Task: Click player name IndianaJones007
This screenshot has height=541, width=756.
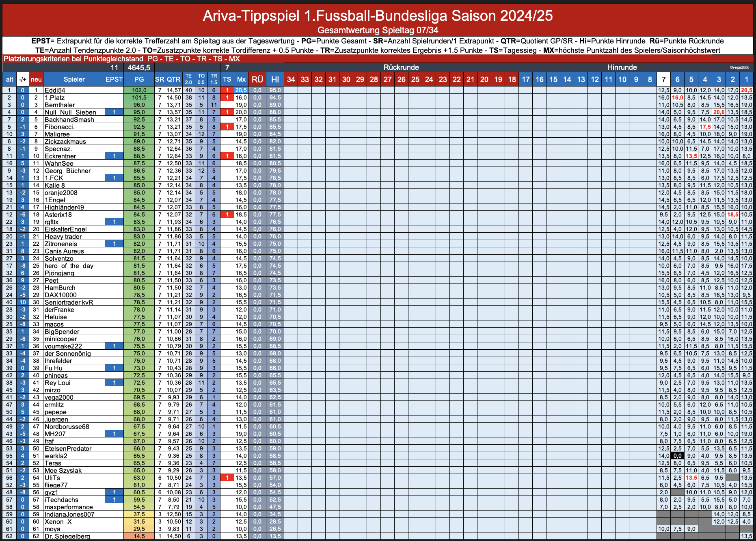Action: (69, 514)
